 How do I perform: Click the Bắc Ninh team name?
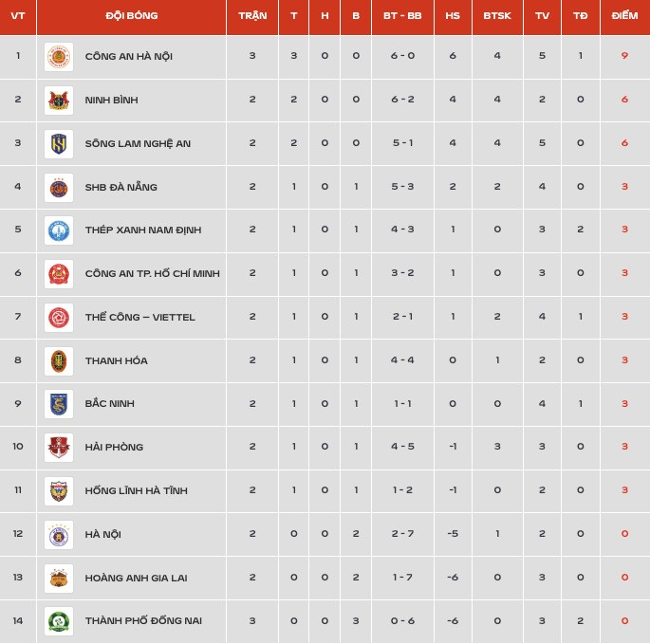[x=110, y=403]
